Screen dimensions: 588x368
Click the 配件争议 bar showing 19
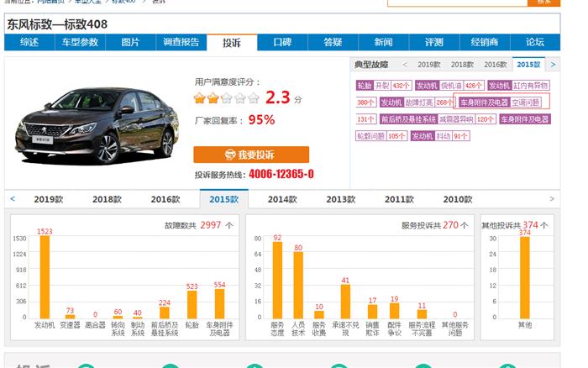(x=395, y=311)
